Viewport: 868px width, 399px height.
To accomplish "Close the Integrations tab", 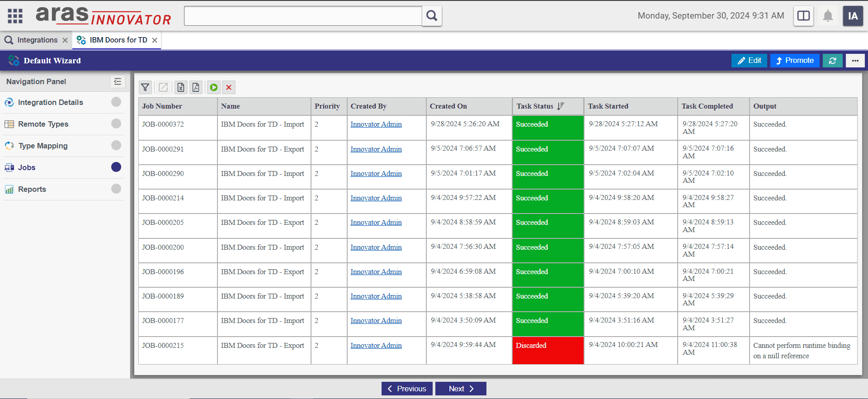I will tap(65, 40).
